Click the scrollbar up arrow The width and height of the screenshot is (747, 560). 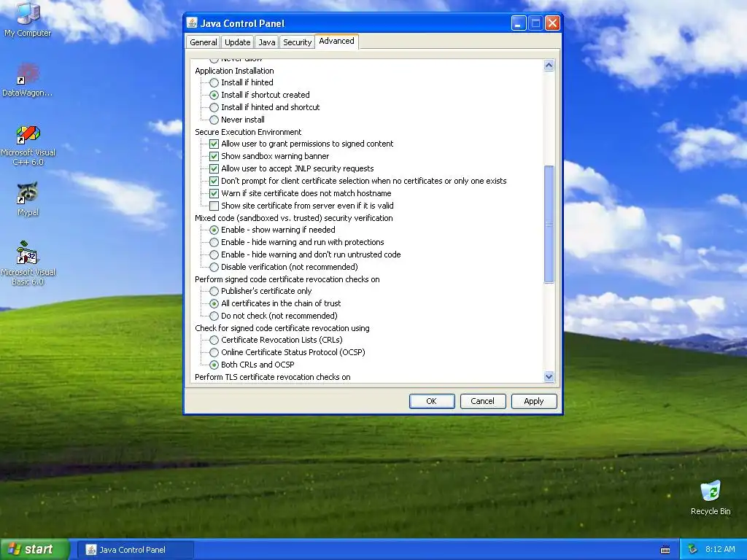549,65
